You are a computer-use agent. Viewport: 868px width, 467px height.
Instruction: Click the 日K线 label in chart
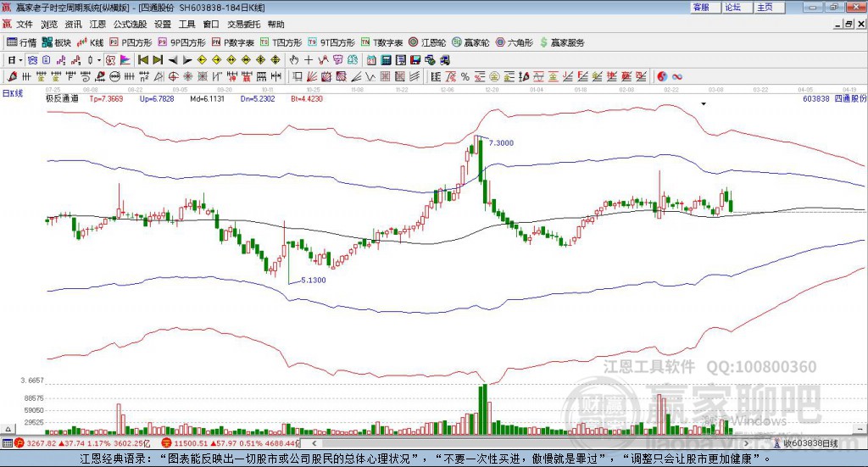click(x=13, y=93)
